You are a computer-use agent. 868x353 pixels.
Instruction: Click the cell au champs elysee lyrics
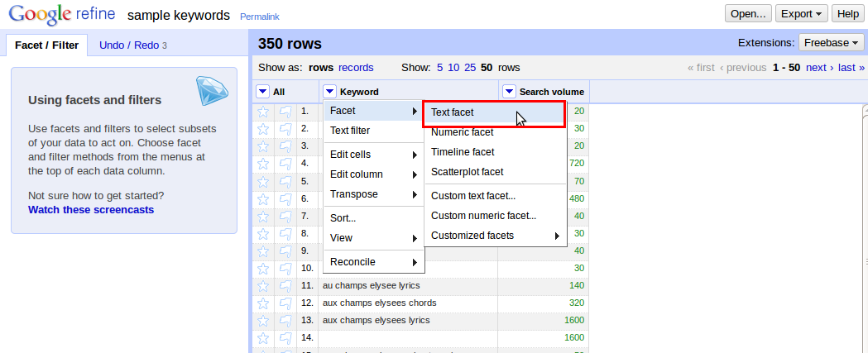pos(372,285)
